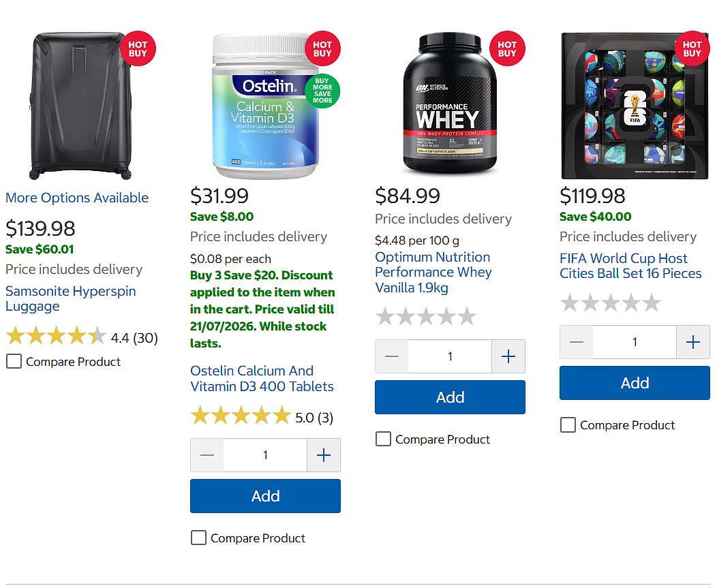This screenshot has width=717, height=588.
Task: Decrease FIFA Ball Set quantity with minus
Action: pyautogui.click(x=577, y=342)
